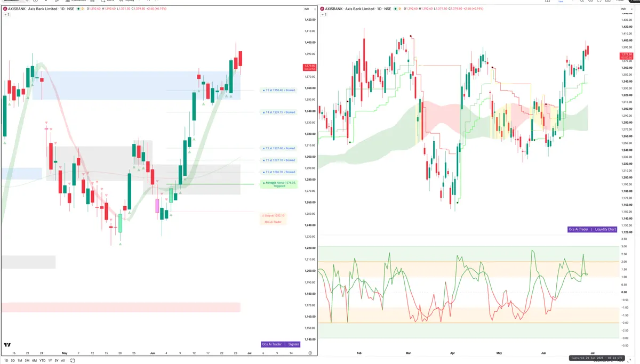Select the 5D time range
640x364 pixels.
click(x=13, y=361)
